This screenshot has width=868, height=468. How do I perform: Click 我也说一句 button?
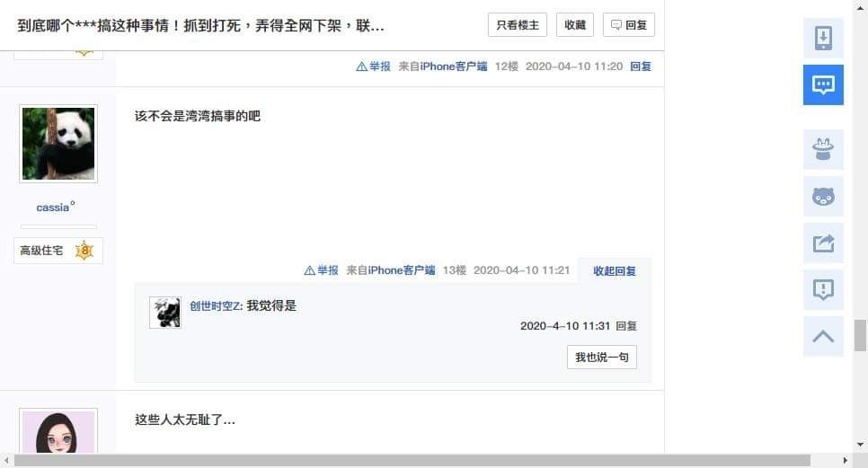602,358
